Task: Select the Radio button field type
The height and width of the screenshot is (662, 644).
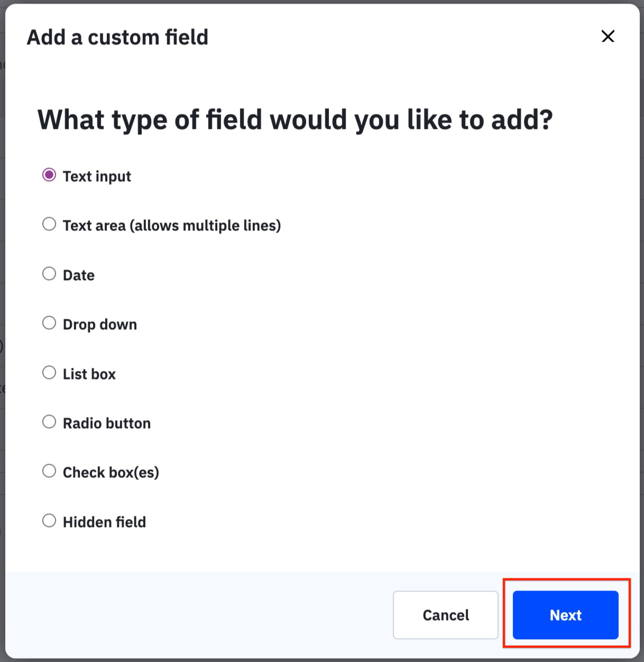Action: tap(49, 421)
